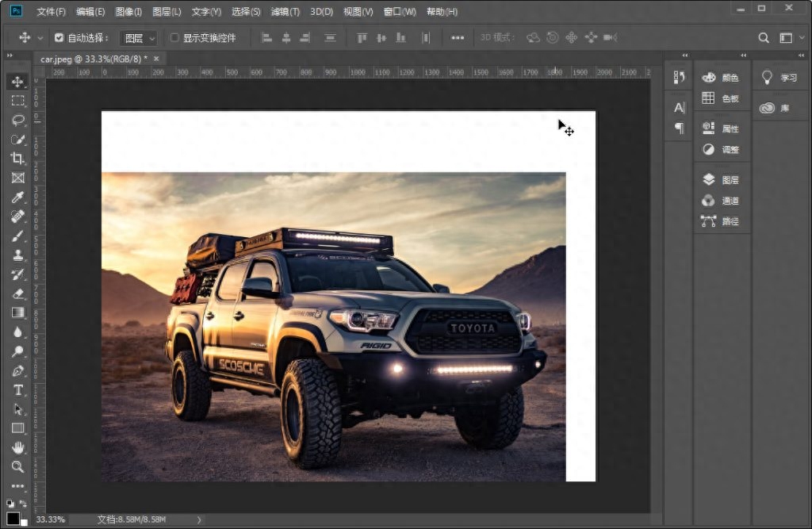The width and height of the screenshot is (812, 529).
Task: Open the 文件(F) menu
Action: tap(52, 11)
